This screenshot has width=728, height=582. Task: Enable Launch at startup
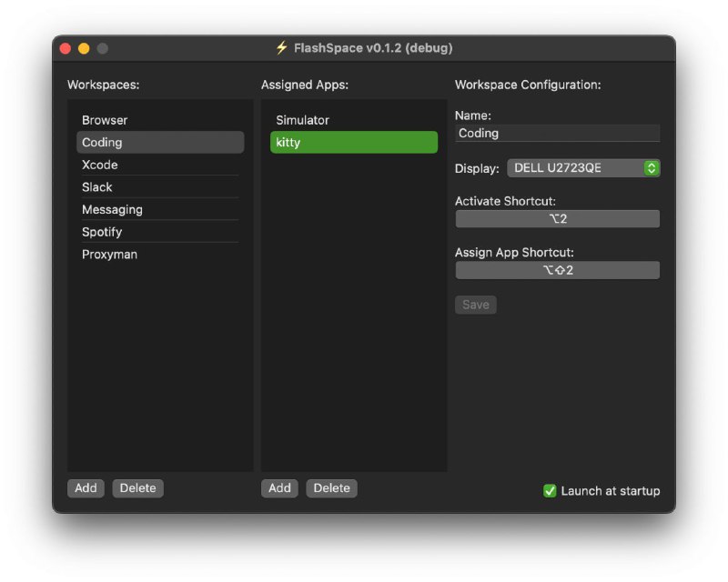[550, 490]
